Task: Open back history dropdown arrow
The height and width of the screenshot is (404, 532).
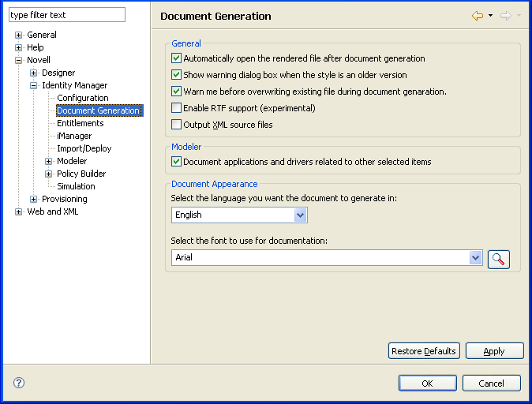Action: coord(490,15)
